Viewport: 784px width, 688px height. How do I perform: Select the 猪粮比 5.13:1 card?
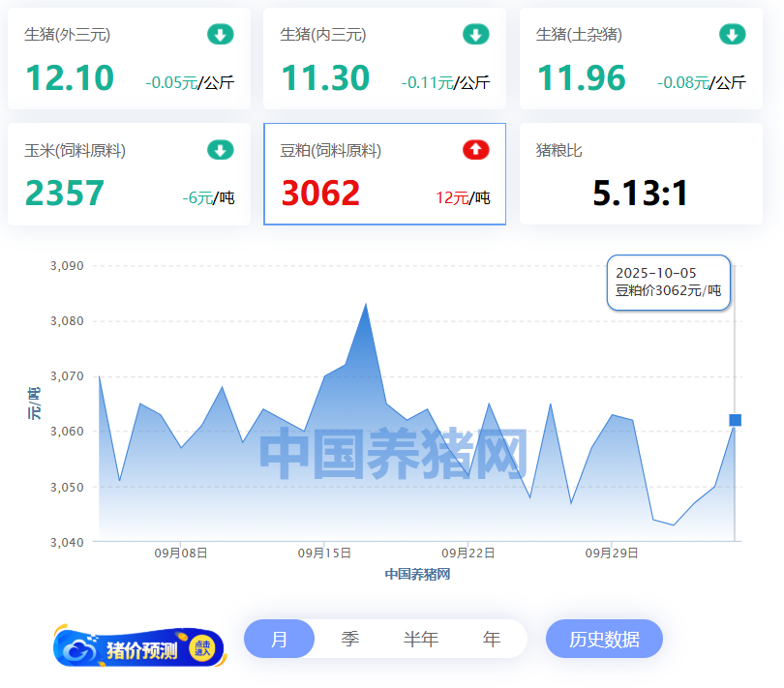(640, 174)
